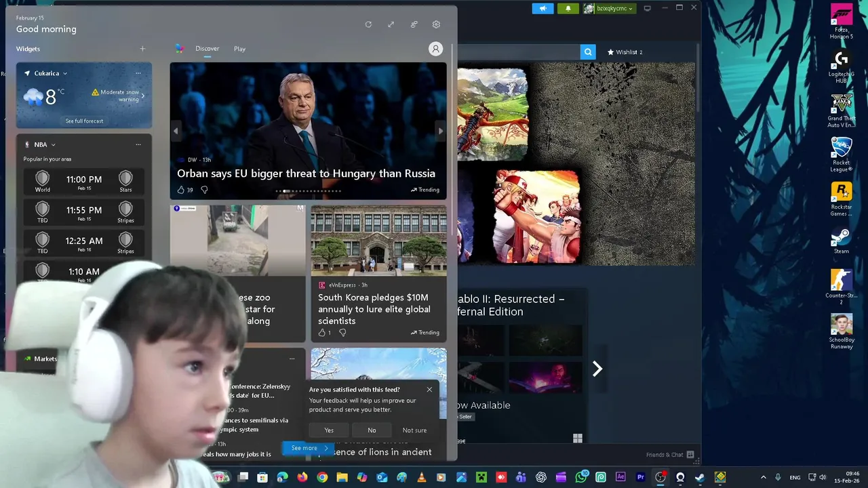Open TBD vs Stripes 11:55 PM game
868x488 pixels.
(x=84, y=213)
